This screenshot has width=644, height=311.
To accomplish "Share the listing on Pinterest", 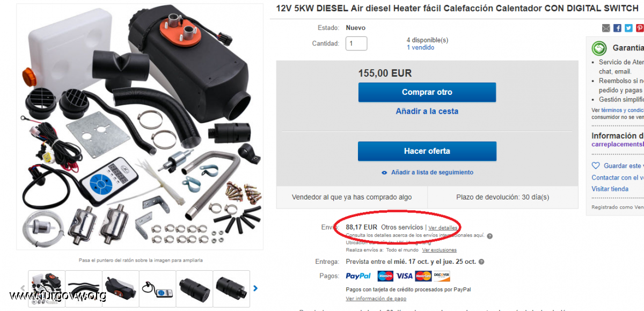I will pyautogui.click(x=640, y=28).
